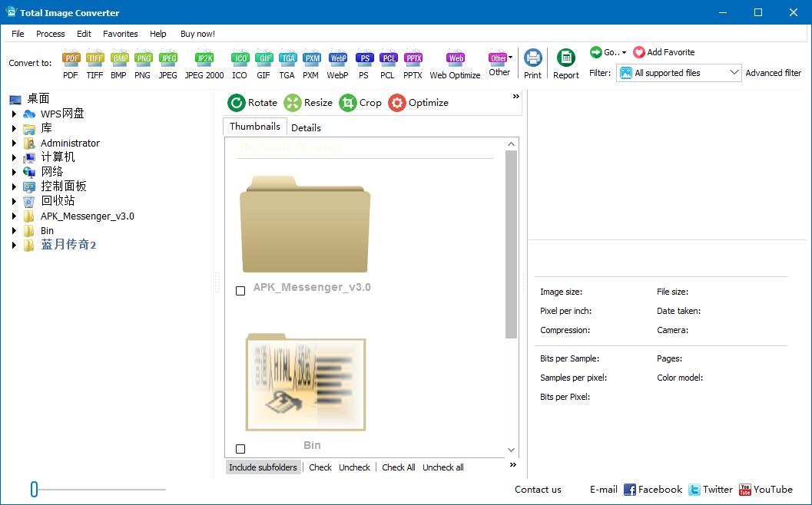Choose GIF conversion icon
This screenshot has width=812, height=505.
pyautogui.click(x=263, y=58)
